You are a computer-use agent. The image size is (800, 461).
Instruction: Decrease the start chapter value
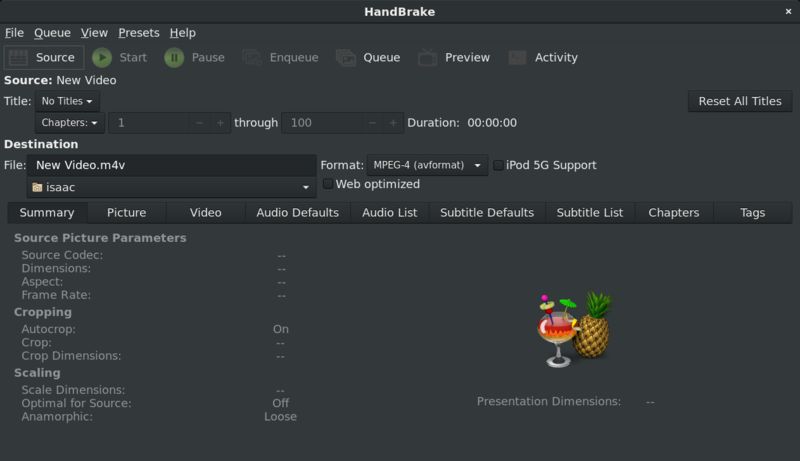point(199,123)
